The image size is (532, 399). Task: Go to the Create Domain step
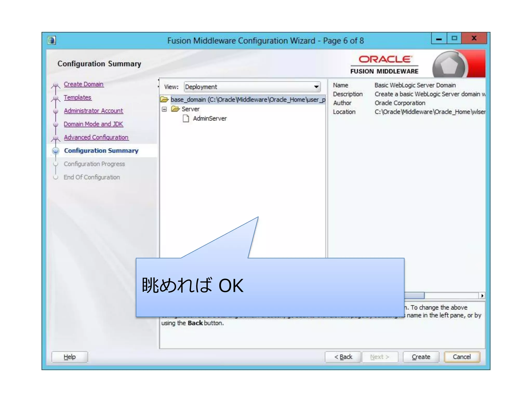[84, 84]
